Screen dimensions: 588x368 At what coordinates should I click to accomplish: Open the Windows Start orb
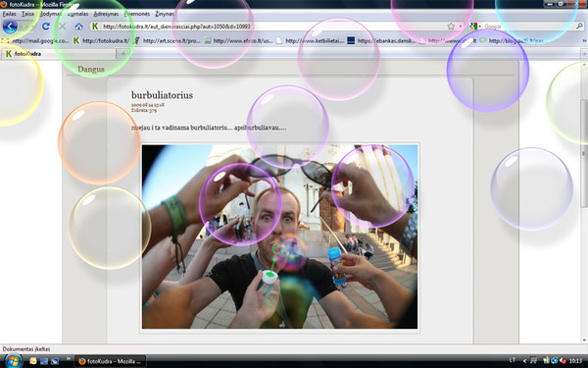point(14,361)
